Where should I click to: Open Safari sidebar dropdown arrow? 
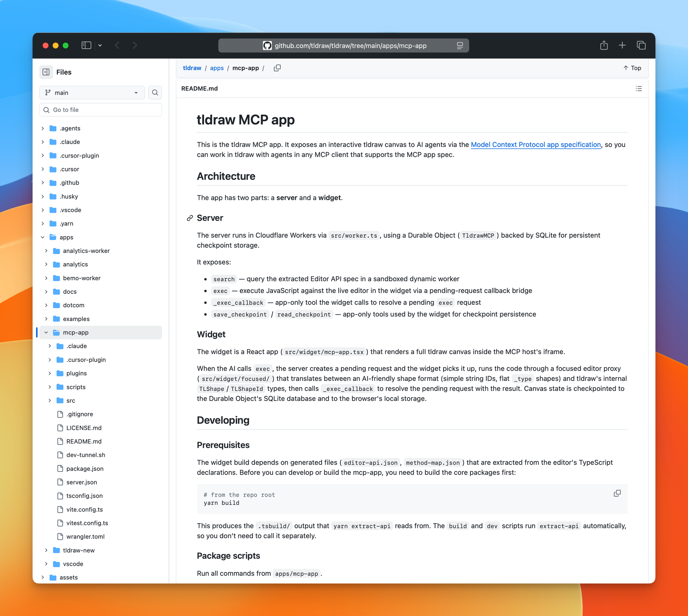click(x=100, y=45)
